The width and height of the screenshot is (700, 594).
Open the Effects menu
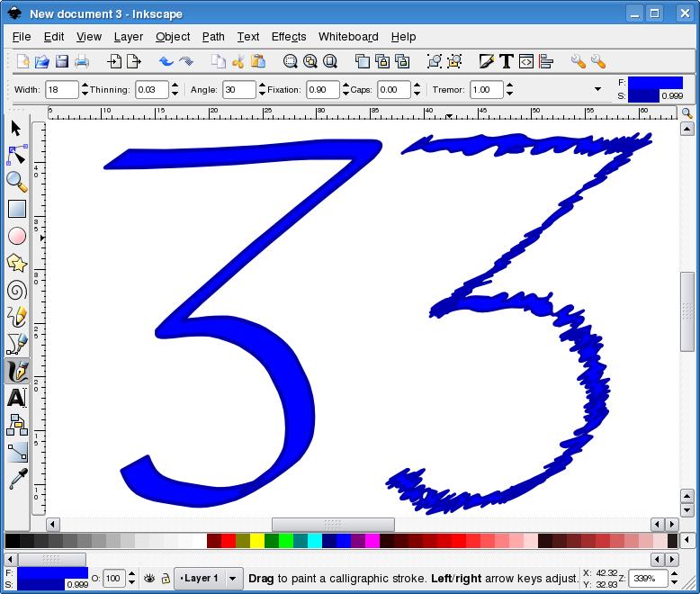[x=288, y=36]
